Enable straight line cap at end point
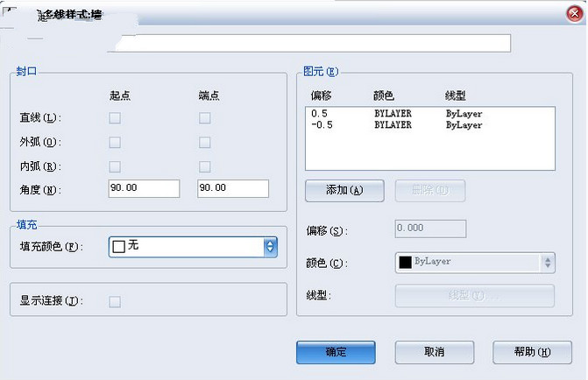 coord(205,118)
